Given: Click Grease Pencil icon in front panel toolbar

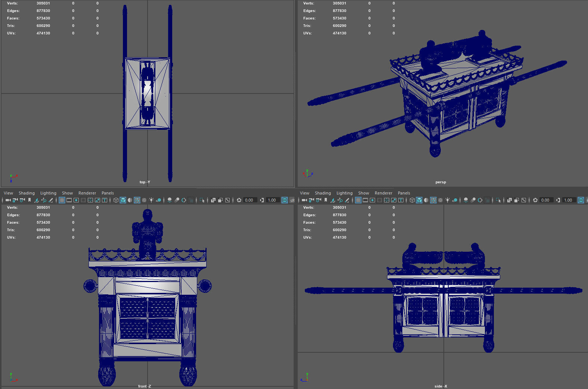Looking at the screenshot, I should (51, 200).
